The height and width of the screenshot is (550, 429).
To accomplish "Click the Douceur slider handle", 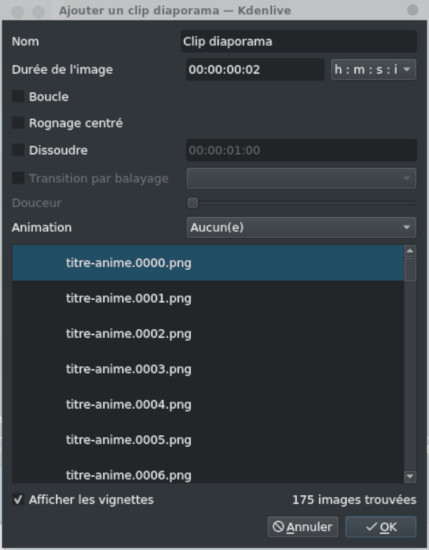I will 193,203.
